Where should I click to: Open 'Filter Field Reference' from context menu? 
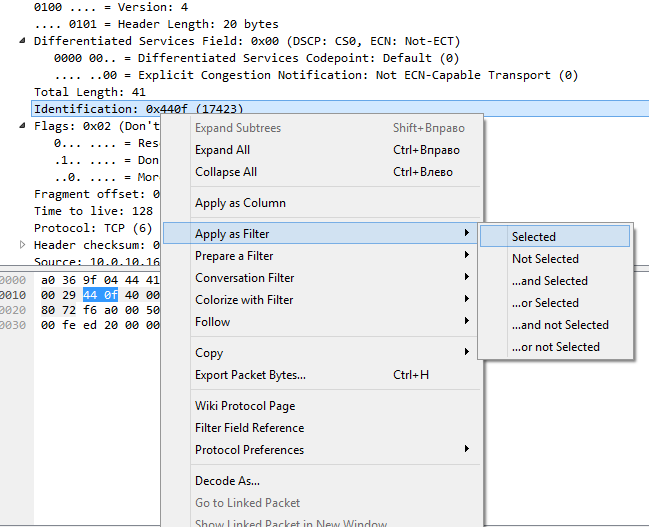coord(249,428)
